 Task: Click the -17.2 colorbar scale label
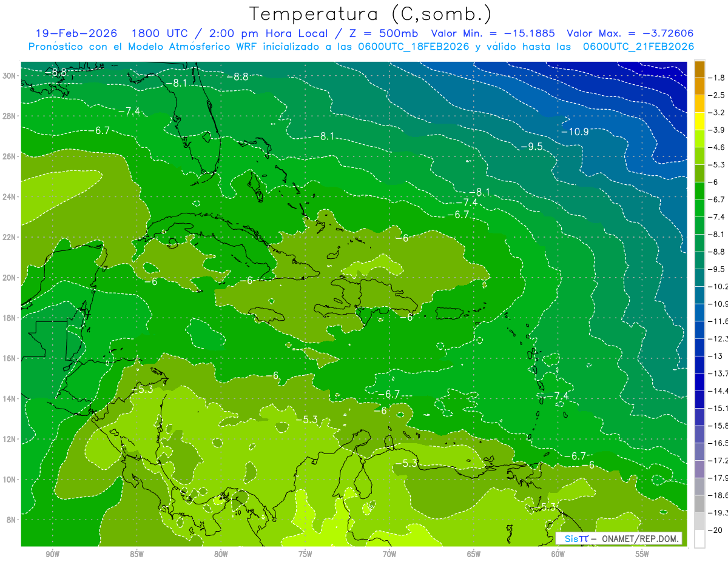tap(718, 461)
